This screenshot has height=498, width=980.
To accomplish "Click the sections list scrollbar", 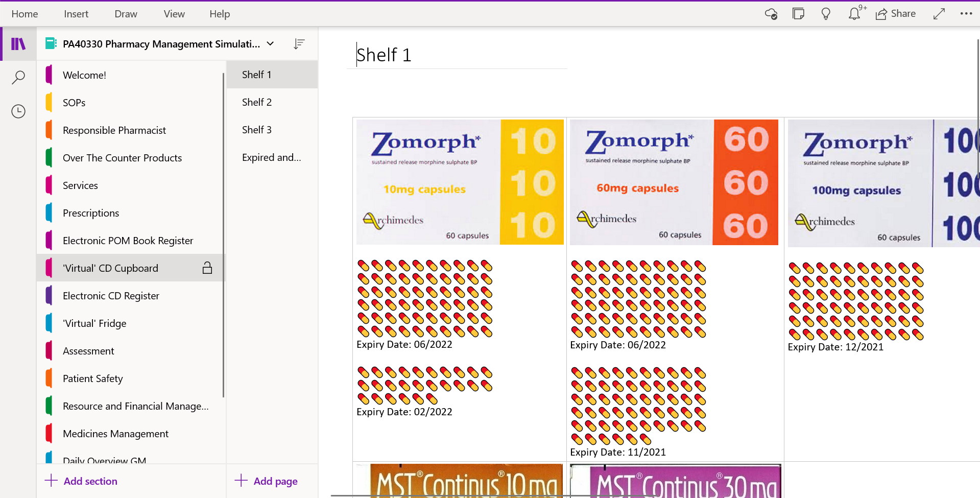I will click(223, 235).
